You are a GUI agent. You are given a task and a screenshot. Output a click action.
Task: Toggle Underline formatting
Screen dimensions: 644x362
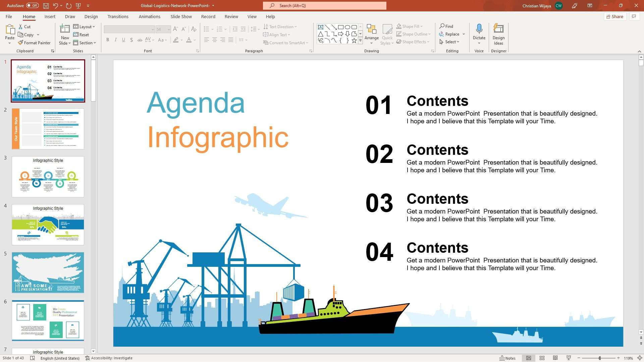pyautogui.click(x=123, y=40)
